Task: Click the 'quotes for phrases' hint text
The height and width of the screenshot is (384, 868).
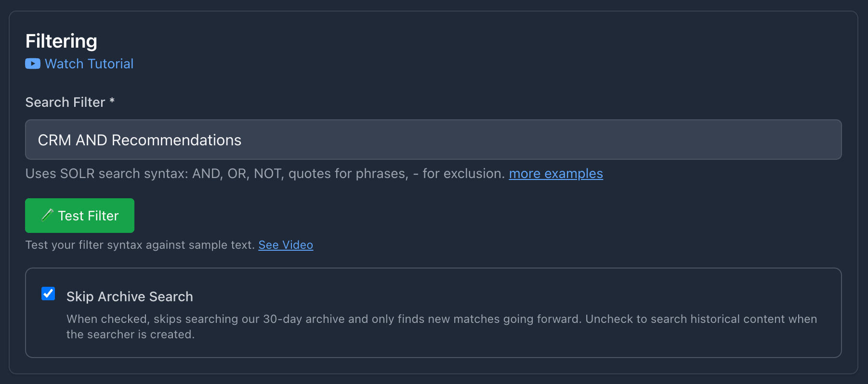Action: coord(348,173)
